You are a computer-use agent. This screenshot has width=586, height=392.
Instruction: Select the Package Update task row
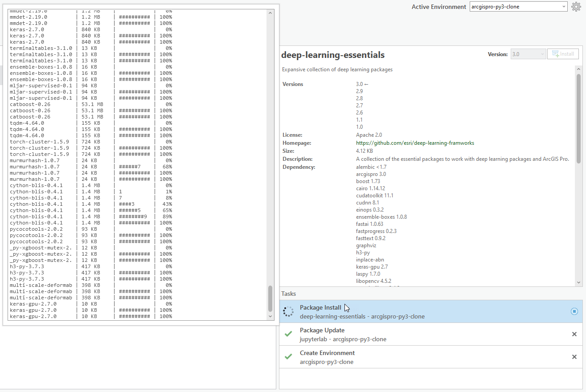(x=431, y=334)
